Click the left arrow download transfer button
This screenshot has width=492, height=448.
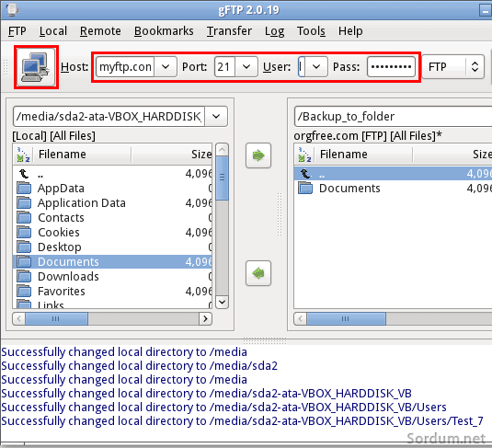(258, 273)
